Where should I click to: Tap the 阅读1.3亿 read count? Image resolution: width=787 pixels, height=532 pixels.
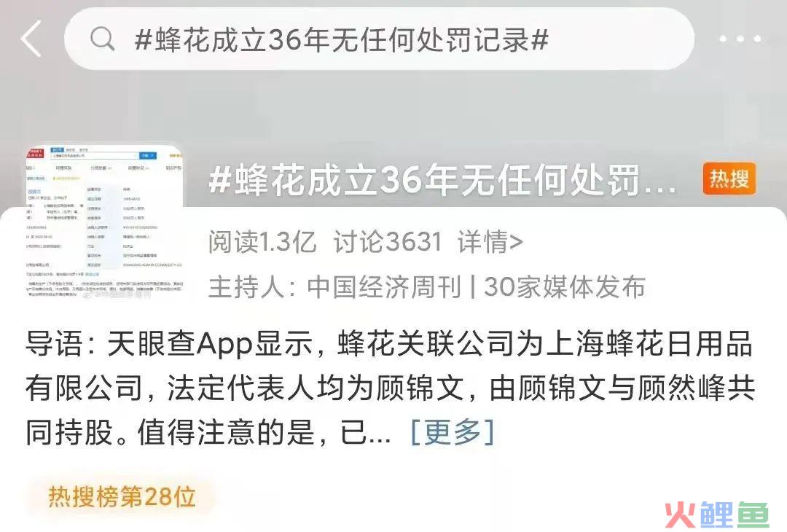pos(262,242)
